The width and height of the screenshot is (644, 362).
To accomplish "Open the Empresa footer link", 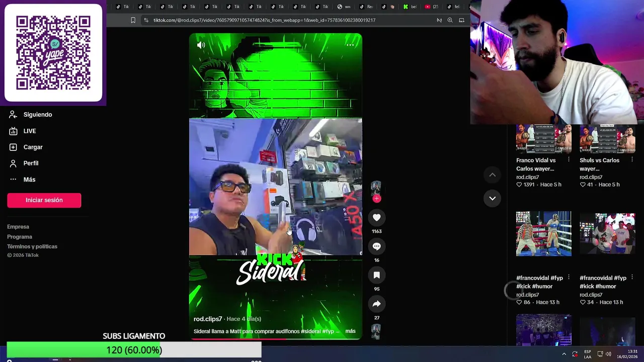I will click(x=18, y=227).
